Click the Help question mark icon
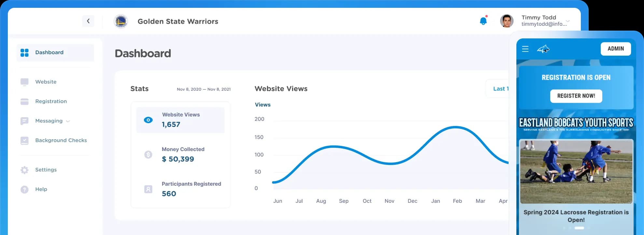This screenshot has width=644, height=235. tap(24, 189)
